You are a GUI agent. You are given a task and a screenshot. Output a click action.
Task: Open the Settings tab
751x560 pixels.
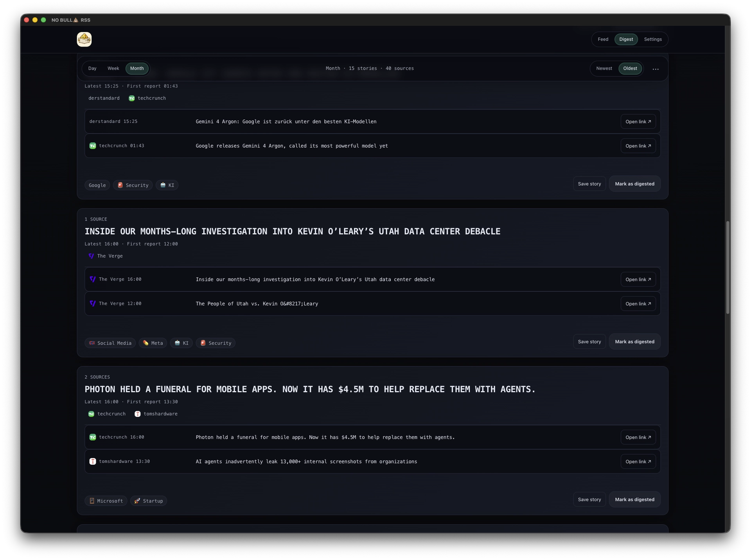pos(653,39)
